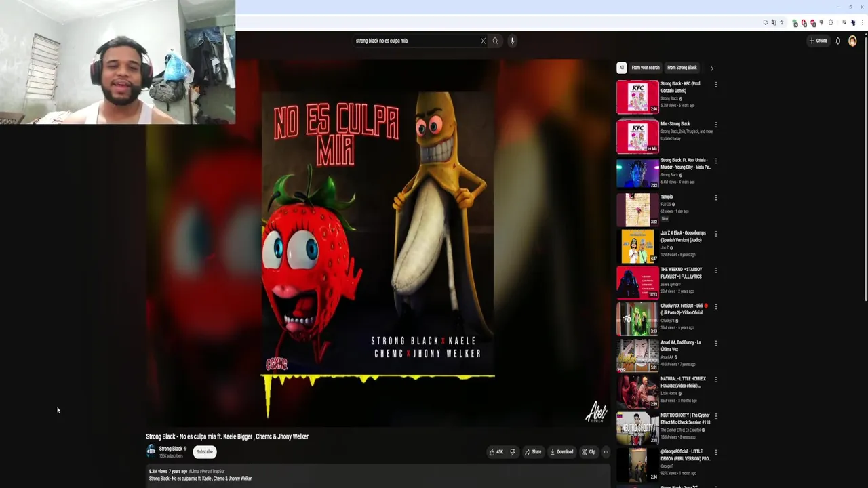Click the "8.3M views 7 years ago" text
This screenshot has width=868, height=488.
(x=168, y=471)
